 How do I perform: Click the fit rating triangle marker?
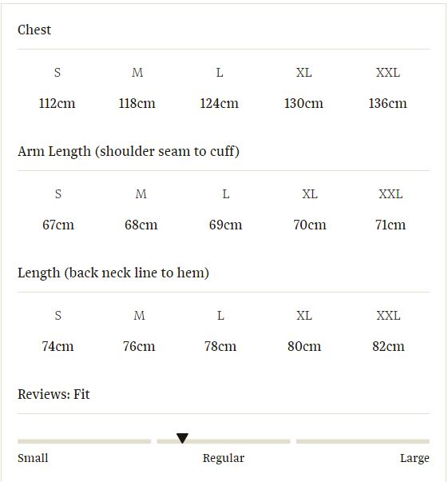(182, 438)
